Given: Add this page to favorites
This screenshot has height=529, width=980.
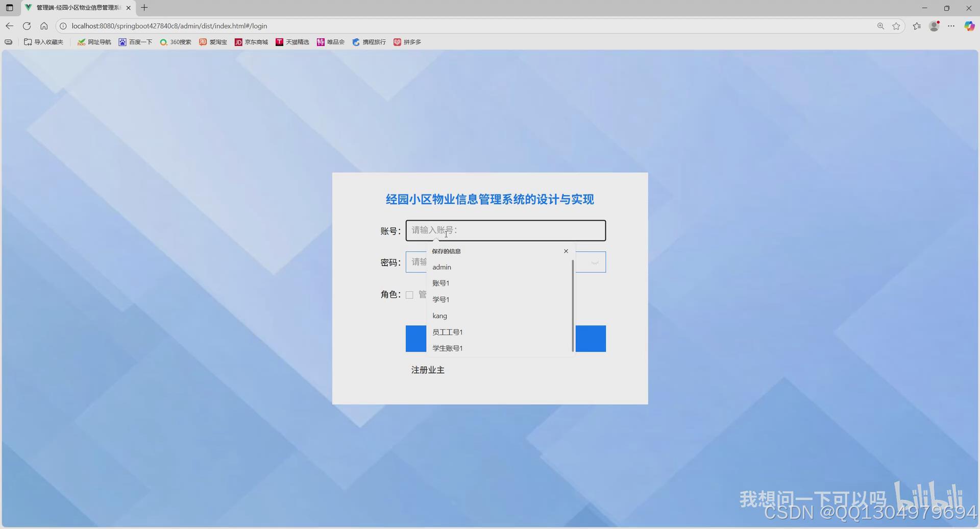Looking at the screenshot, I should (x=896, y=26).
